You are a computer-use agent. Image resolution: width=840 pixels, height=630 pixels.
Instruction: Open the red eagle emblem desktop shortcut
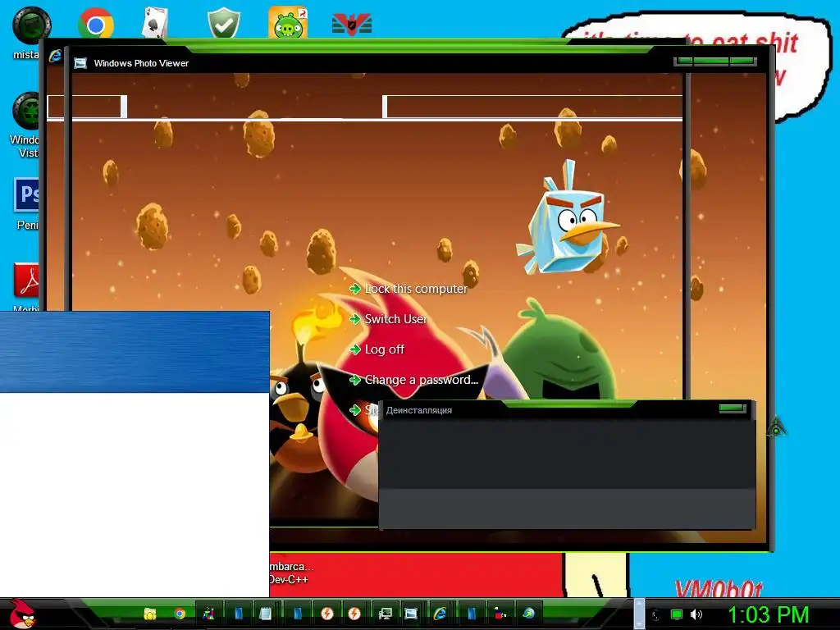[x=351, y=24]
